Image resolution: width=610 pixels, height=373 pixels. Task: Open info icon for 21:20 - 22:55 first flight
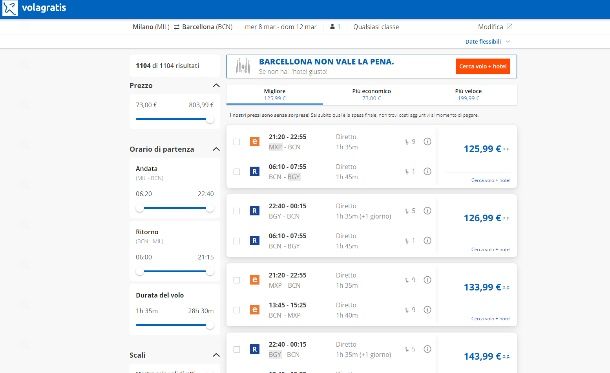427,142
